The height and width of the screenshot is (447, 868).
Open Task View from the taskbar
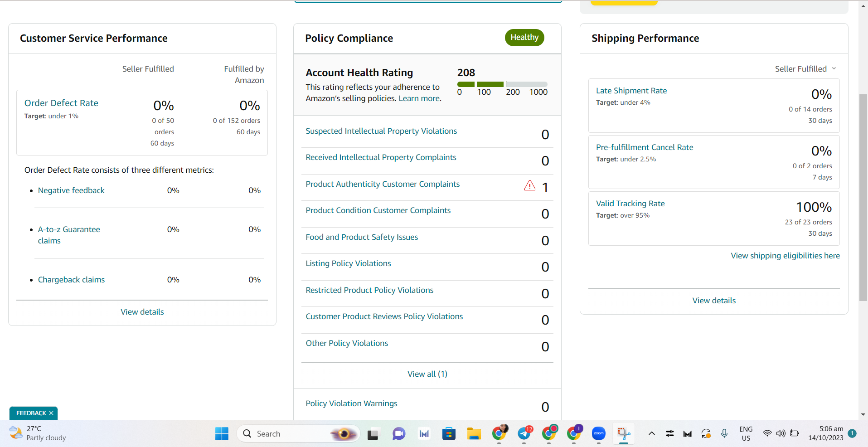373,434
